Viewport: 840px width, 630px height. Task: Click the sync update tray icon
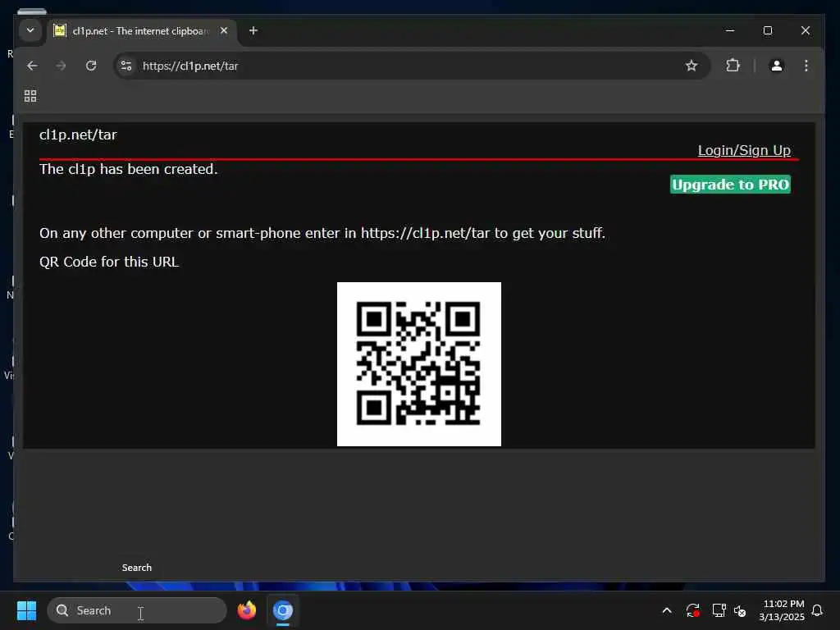pos(692,610)
